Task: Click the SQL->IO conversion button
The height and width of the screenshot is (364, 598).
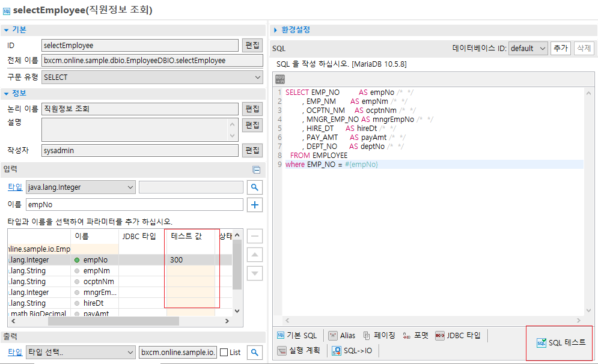Action: [353, 350]
